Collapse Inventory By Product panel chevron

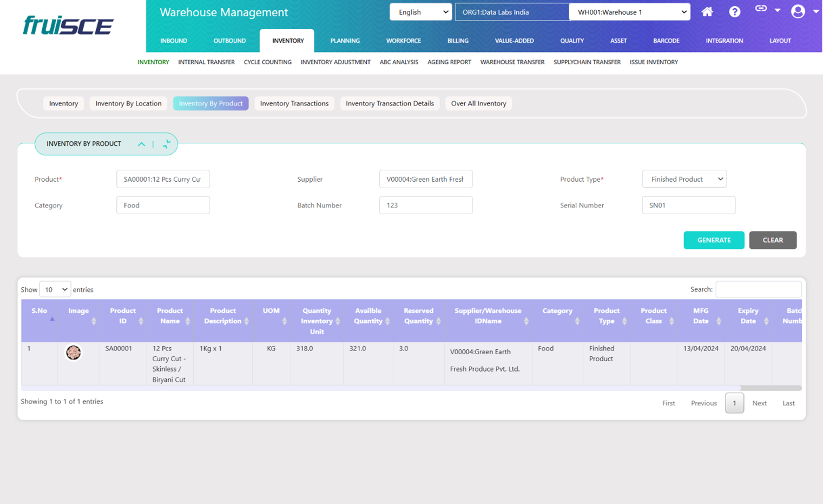pyautogui.click(x=141, y=144)
